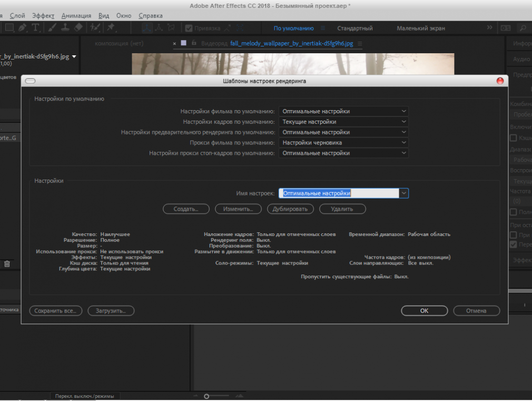Click the sync settings icon beside search
Image resolution: width=532 pixels, height=401 pixels.
coord(506,28)
